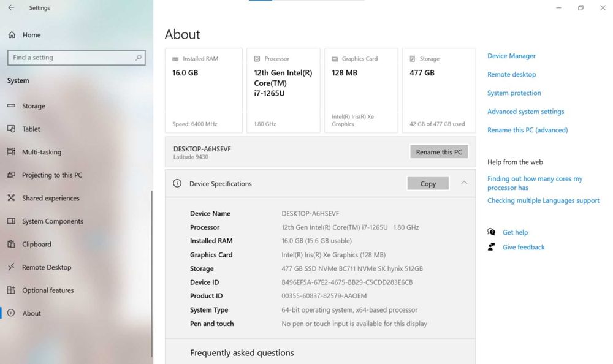This screenshot has width=613, height=364.
Task: Click the Find a setting search box
Action: point(76,58)
